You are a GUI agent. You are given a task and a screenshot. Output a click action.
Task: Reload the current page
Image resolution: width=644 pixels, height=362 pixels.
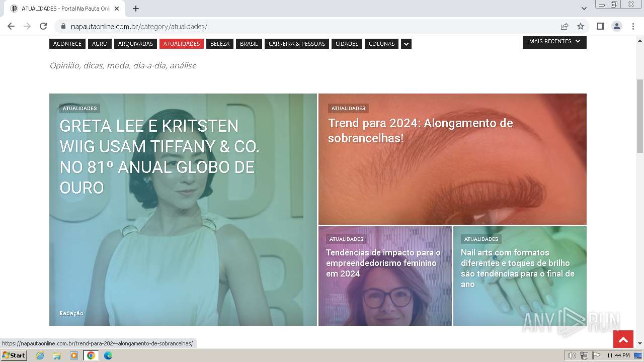pyautogui.click(x=43, y=26)
